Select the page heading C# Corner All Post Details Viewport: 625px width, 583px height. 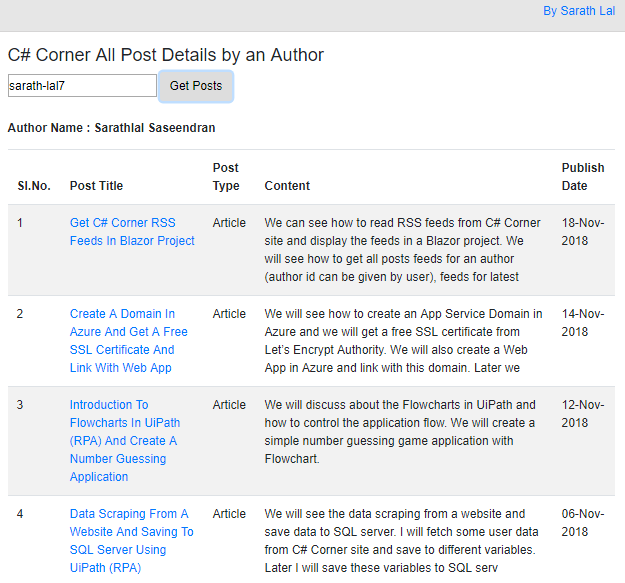click(165, 55)
